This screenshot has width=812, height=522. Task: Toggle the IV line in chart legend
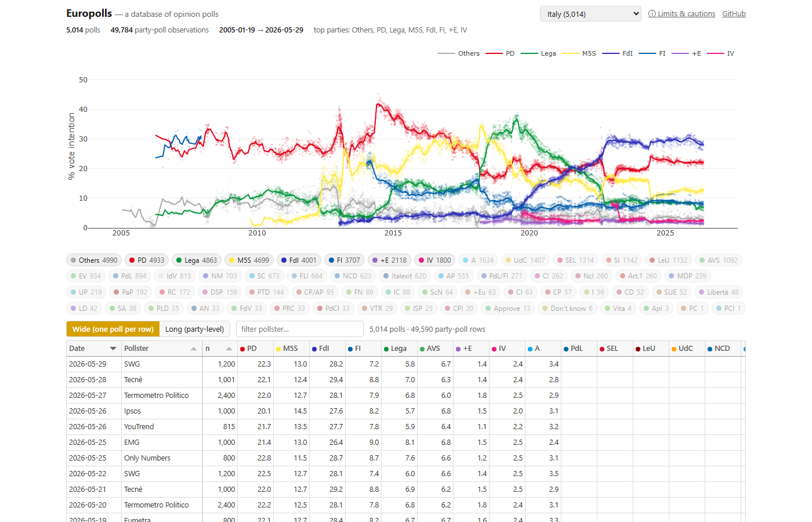(x=721, y=53)
